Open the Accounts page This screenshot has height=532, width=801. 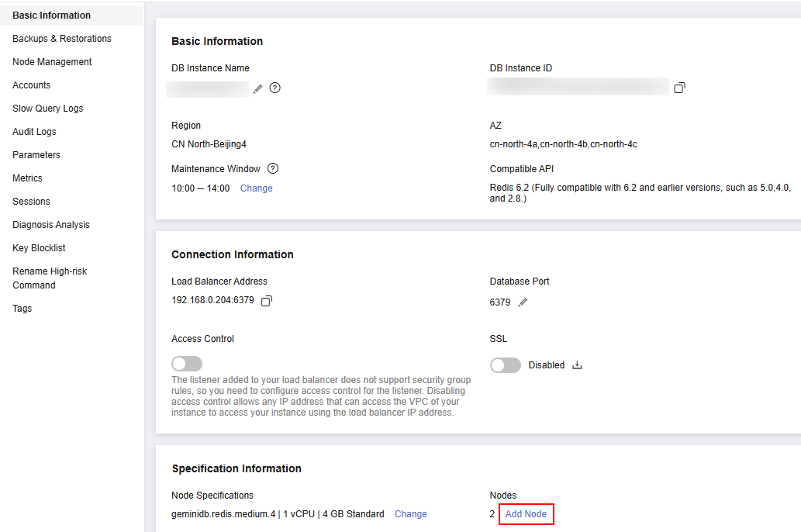coord(32,85)
